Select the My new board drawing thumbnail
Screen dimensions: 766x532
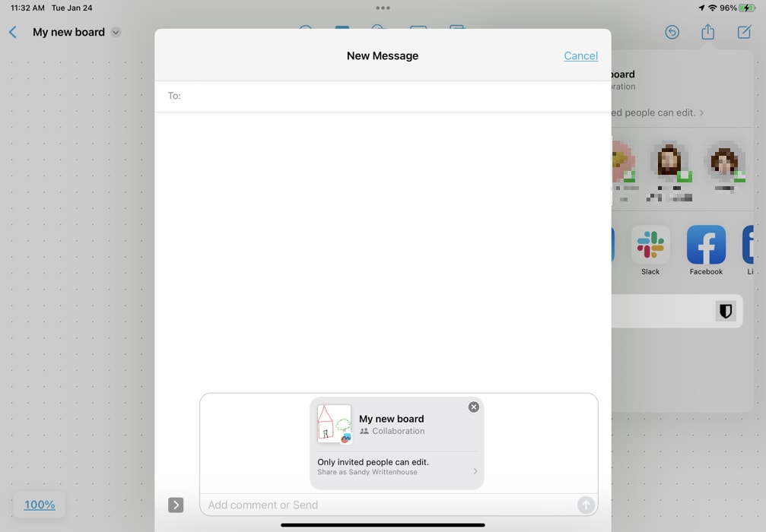point(334,425)
